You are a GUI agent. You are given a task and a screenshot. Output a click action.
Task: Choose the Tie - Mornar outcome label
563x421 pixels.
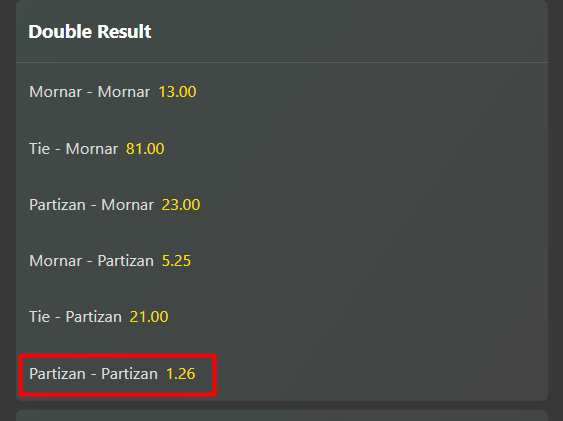click(73, 149)
